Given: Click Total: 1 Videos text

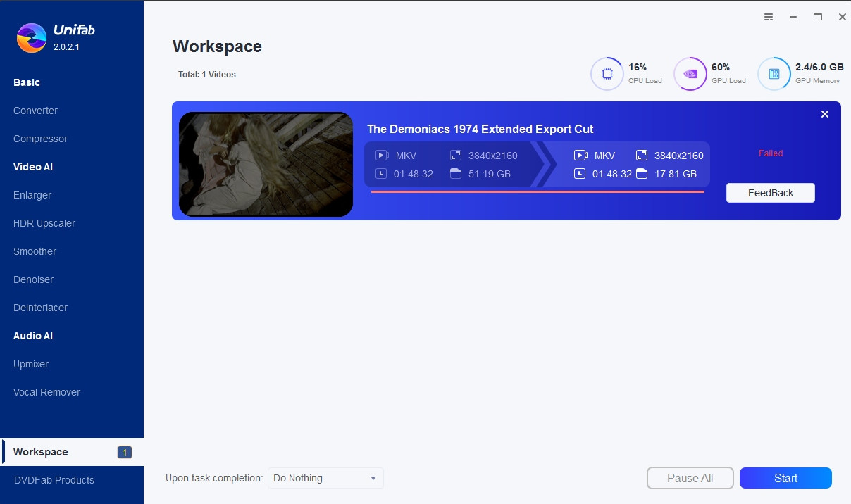Looking at the screenshot, I should pos(207,75).
